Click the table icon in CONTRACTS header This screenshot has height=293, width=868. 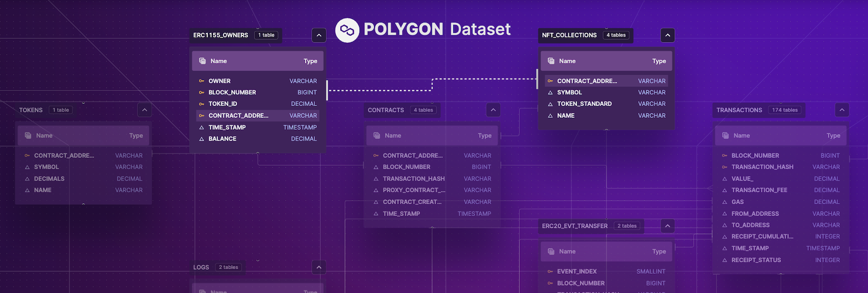pos(377,136)
